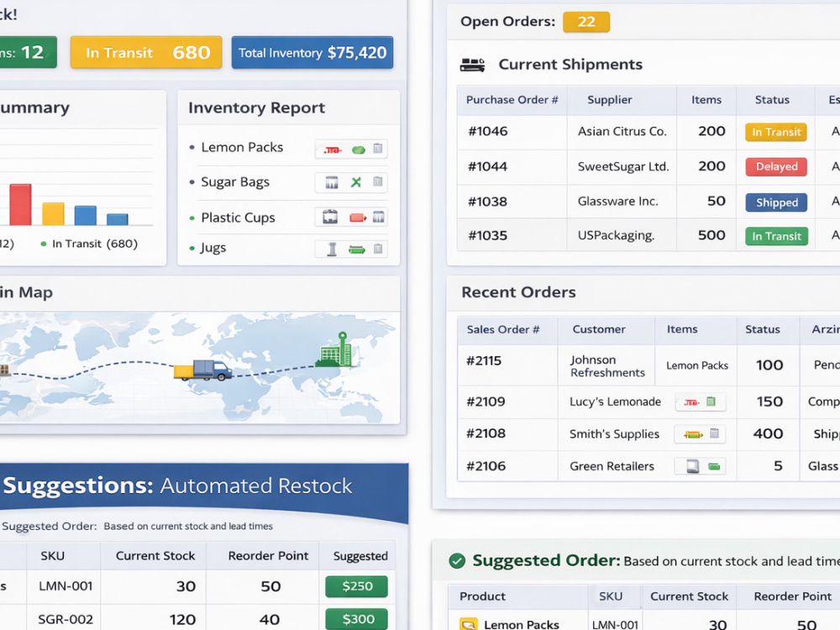840x630 pixels.
Task: Open sales order #2106
Action: click(x=486, y=466)
